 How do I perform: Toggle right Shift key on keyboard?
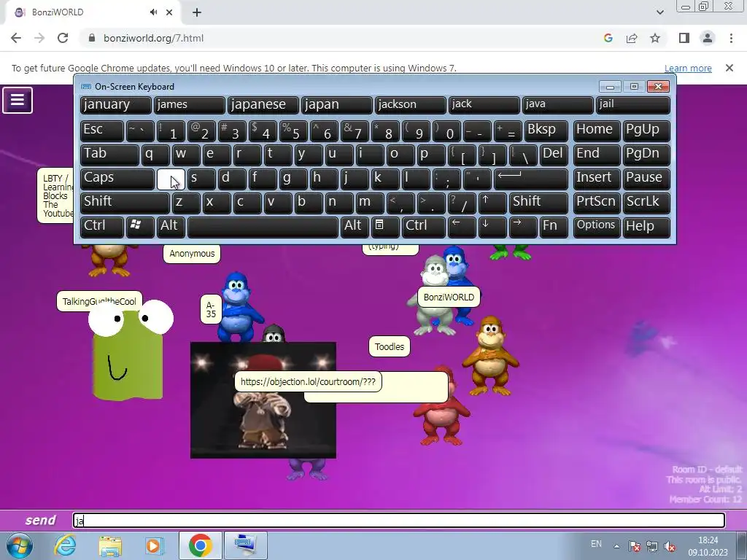tap(538, 203)
